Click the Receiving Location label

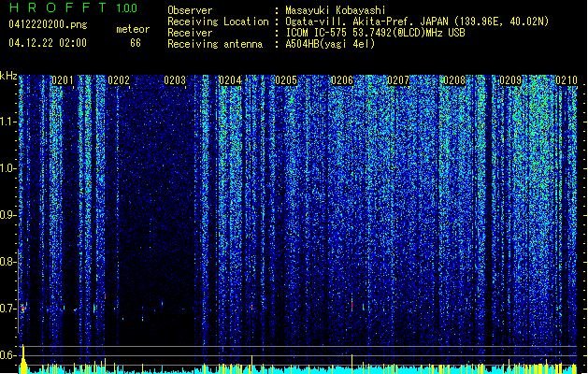tap(218, 22)
